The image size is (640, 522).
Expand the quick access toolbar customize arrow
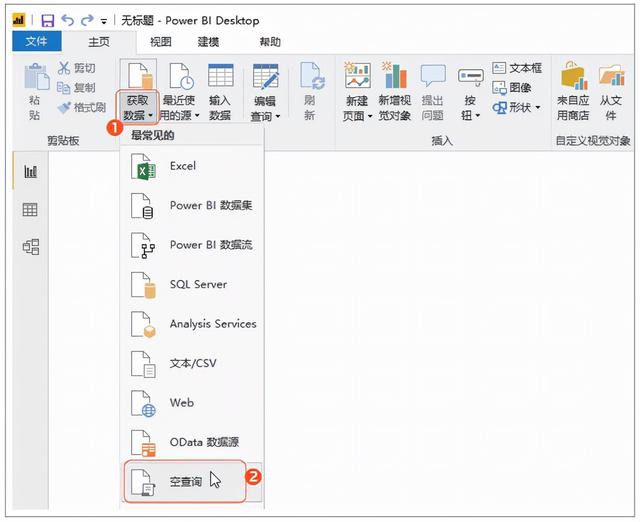pyautogui.click(x=104, y=22)
